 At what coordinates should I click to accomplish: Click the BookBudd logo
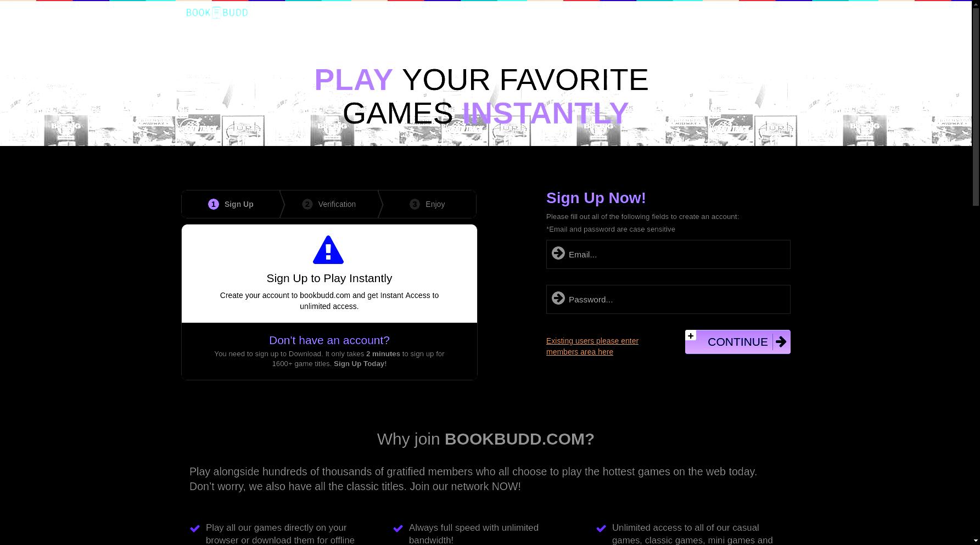pyautogui.click(x=217, y=13)
